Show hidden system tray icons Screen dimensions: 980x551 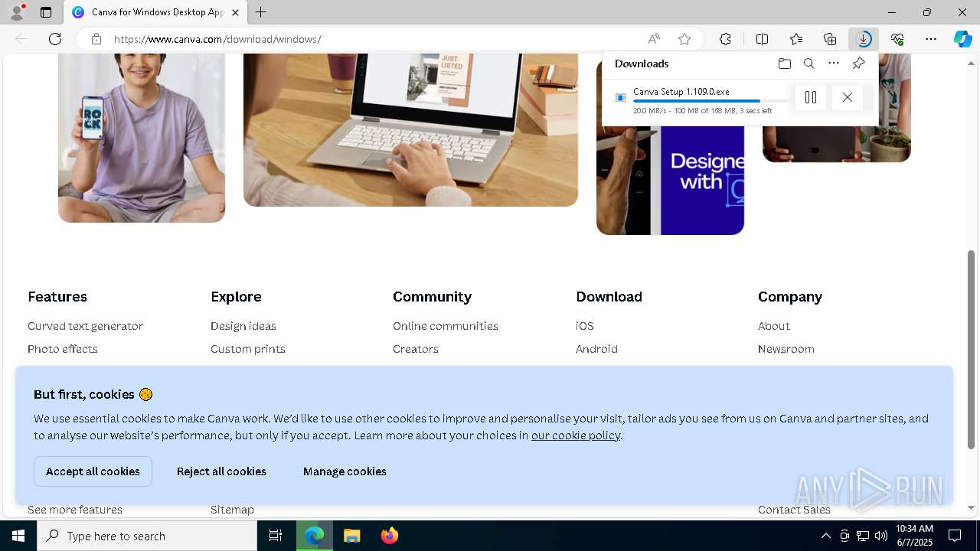click(825, 536)
